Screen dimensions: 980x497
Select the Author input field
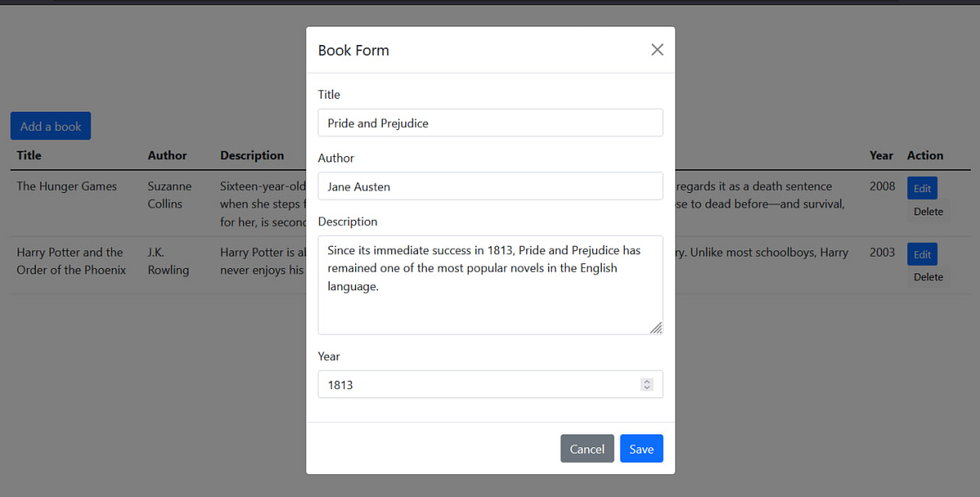click(490, 186)
